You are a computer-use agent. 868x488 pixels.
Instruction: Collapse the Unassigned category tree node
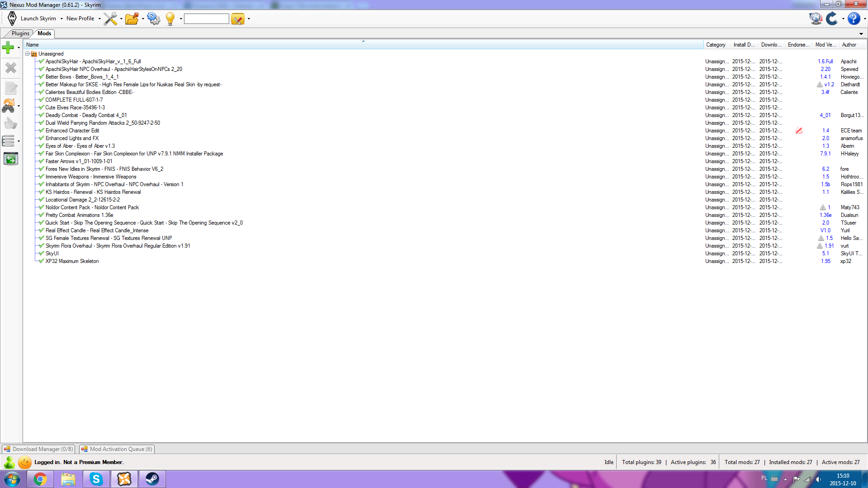tap(27, 54)
